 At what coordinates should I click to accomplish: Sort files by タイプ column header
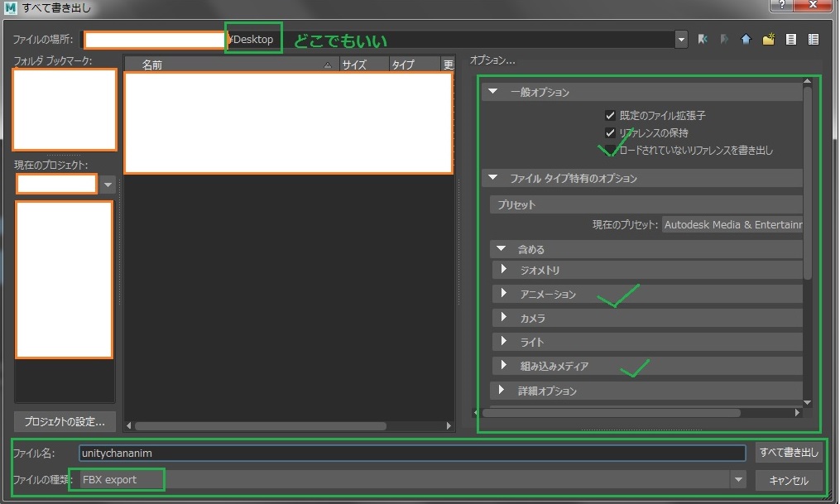(x=415, y=65)
